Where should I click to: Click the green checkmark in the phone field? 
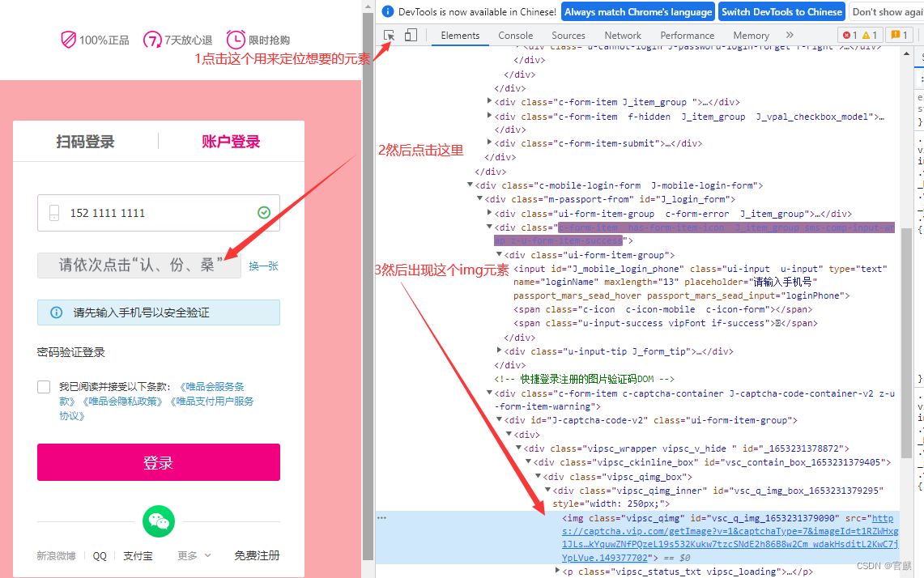[264, 213]
